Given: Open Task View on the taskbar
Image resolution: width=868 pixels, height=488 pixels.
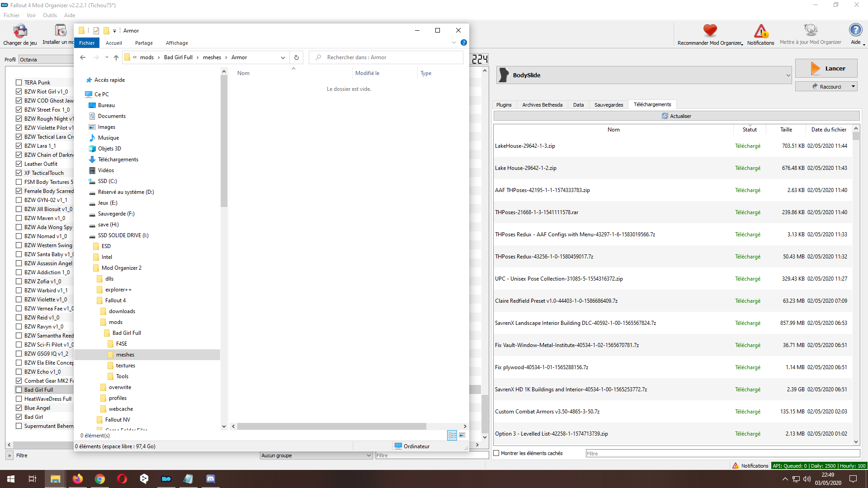Looking at the screenshot, I should 33,479.
